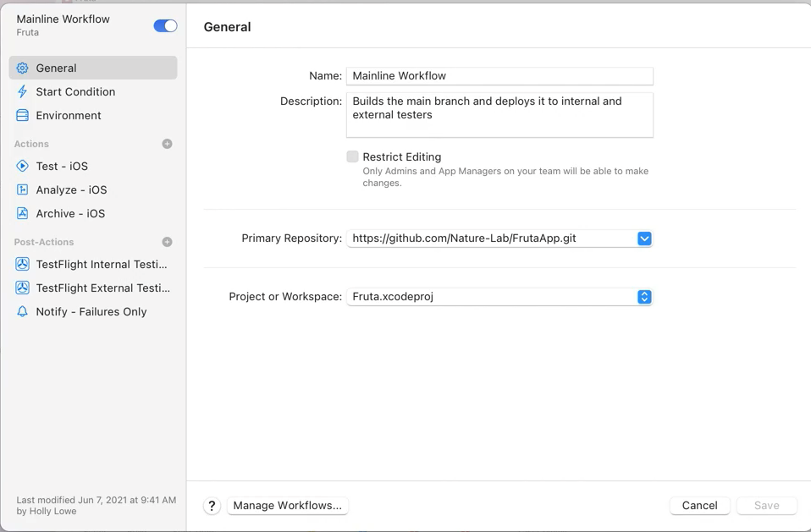Open Notify - Failures Only post-action

pos(93,311)
